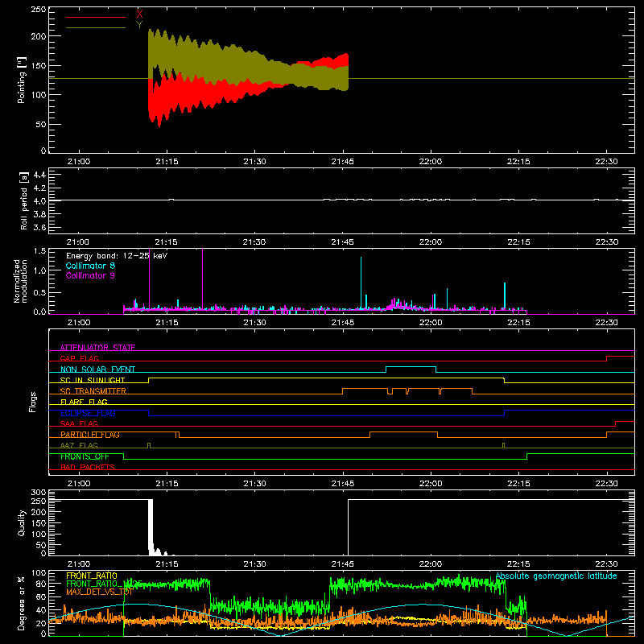This screenshot has width=644, height=644.
Task: Click the vertical Flags axis title
Action: pos(32,402)
